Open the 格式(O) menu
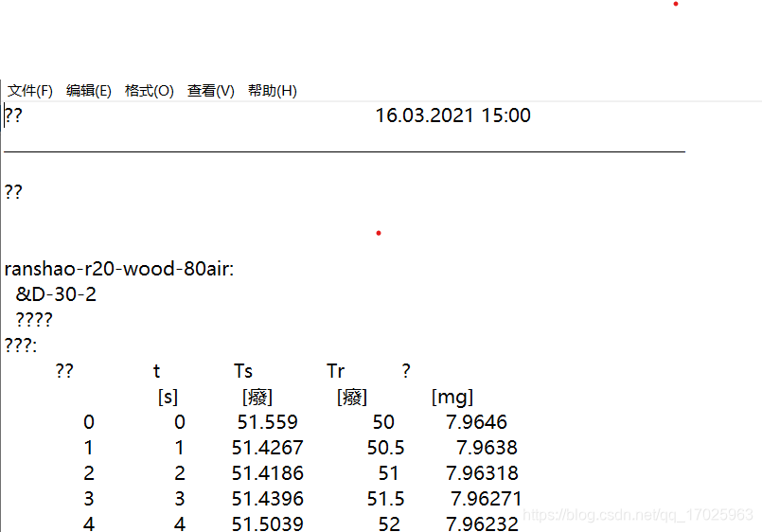This screenshot has height=532, width=762. pos(150,91)
